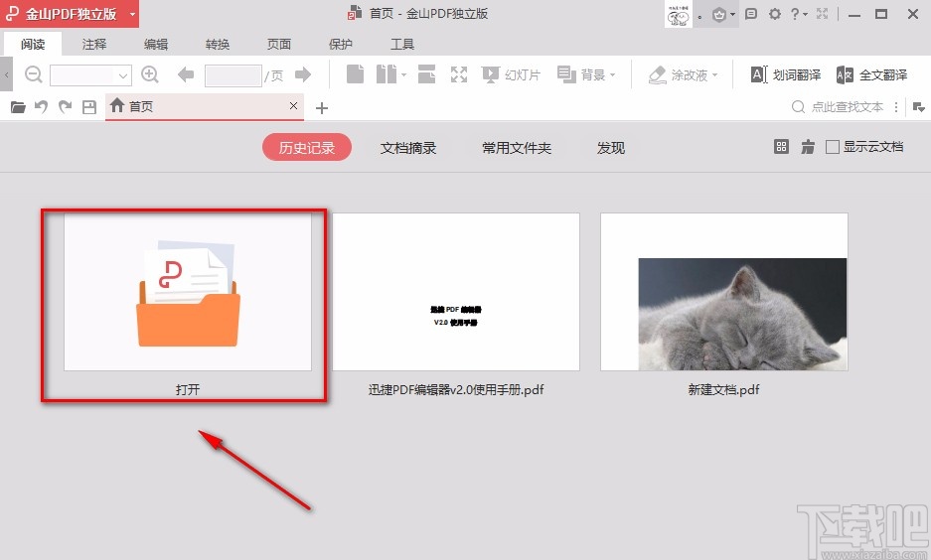Go to next page arrow

point(303,74)
